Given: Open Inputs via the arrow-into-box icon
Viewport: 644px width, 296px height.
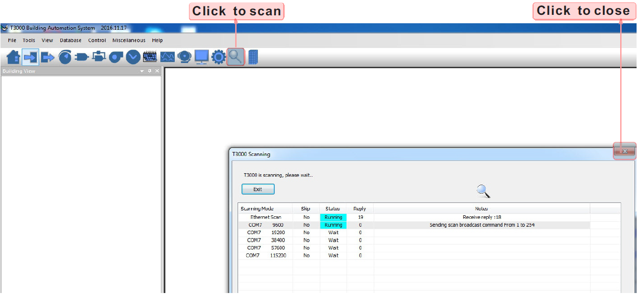Looking at the screenshot, I should (x=31, y=57).
